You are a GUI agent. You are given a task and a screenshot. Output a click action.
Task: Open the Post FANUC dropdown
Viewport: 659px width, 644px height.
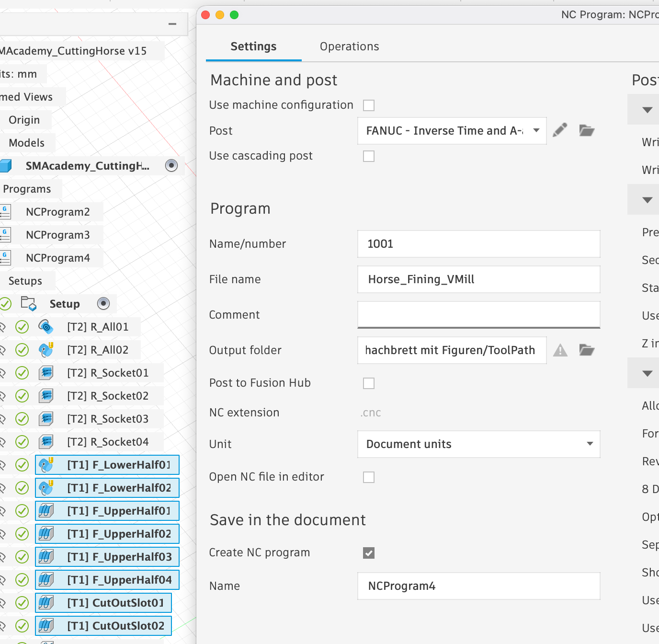point(452,131)
